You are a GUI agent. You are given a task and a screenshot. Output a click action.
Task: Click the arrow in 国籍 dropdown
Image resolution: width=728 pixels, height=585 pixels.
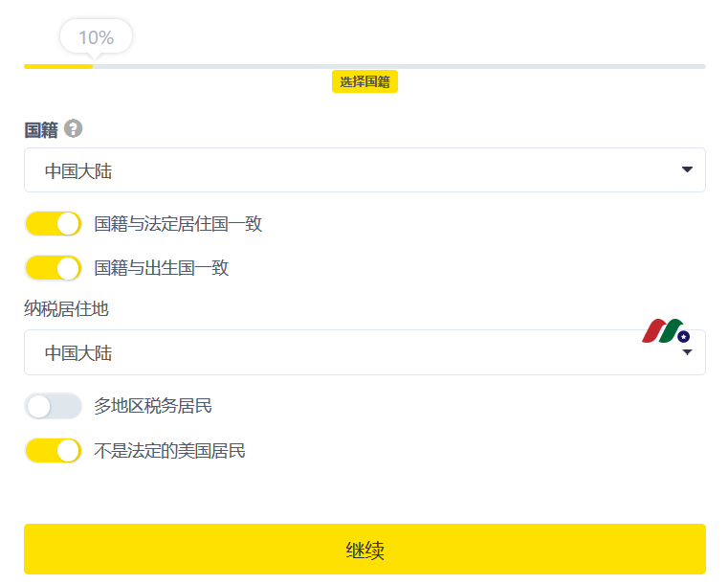point(687,169)
